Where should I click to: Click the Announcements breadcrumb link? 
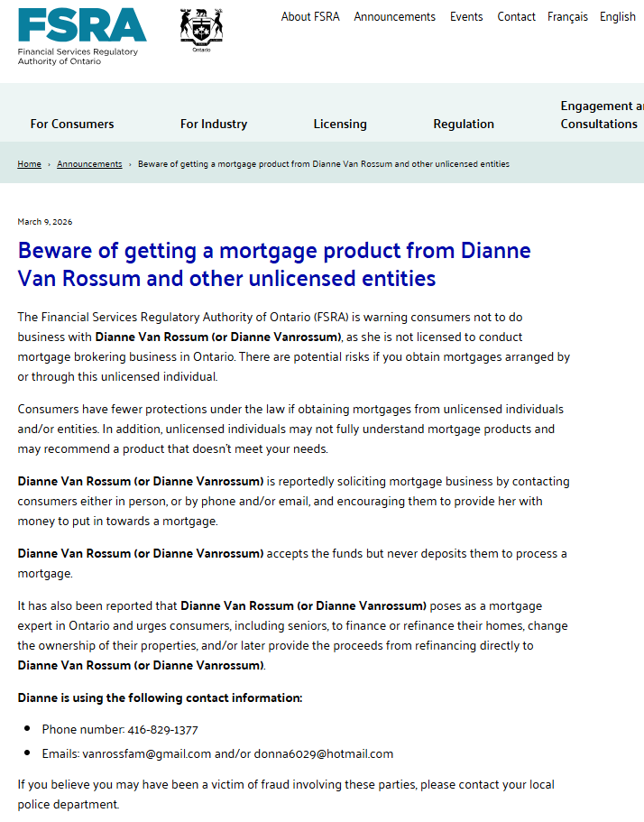(89, 164)
